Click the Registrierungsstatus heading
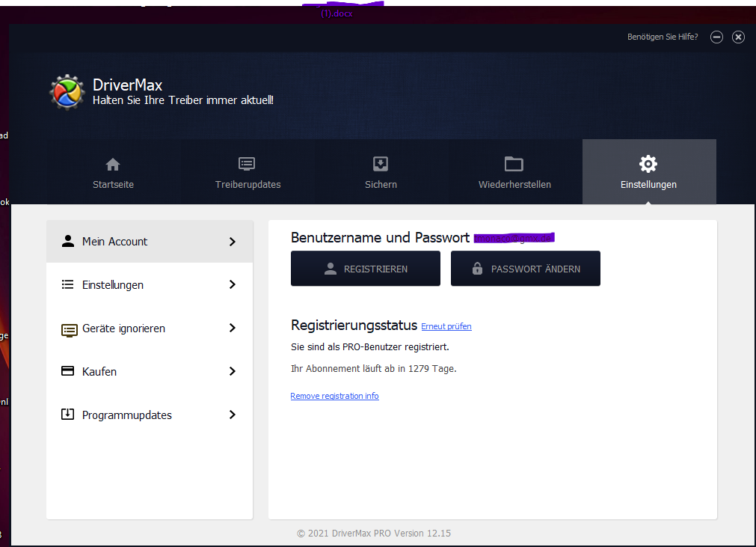The width and height of the screenshot is (756, 547). pos(354,325)
